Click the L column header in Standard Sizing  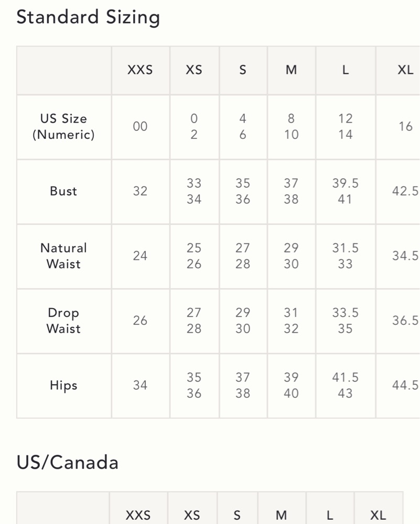coord(346,70)
